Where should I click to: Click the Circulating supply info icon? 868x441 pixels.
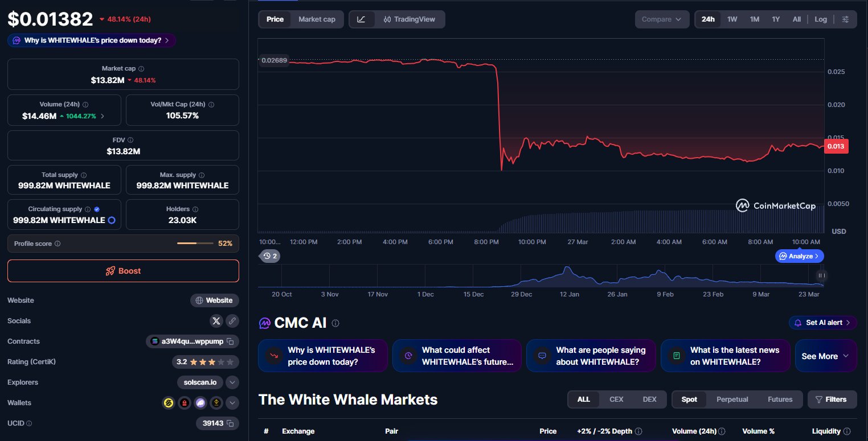(88, 209)
